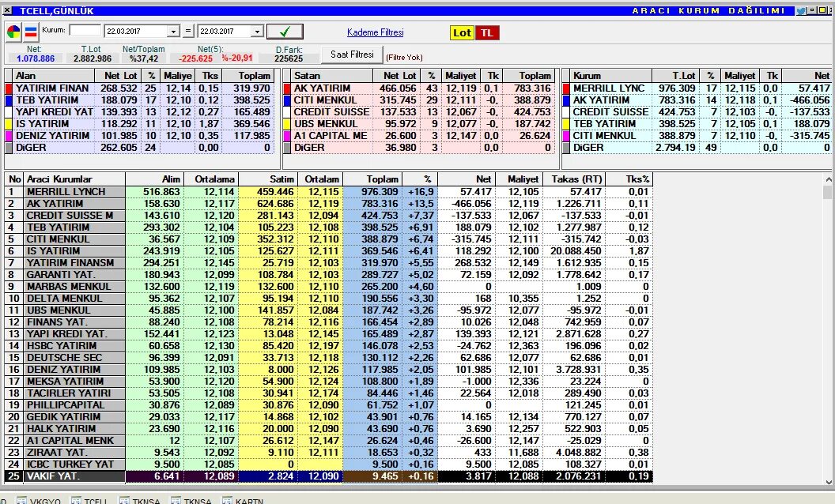The width and height of the screenshot is (835, 504).
Task: Click the Saat Filtresi button
Action: (x=352, y=55)
